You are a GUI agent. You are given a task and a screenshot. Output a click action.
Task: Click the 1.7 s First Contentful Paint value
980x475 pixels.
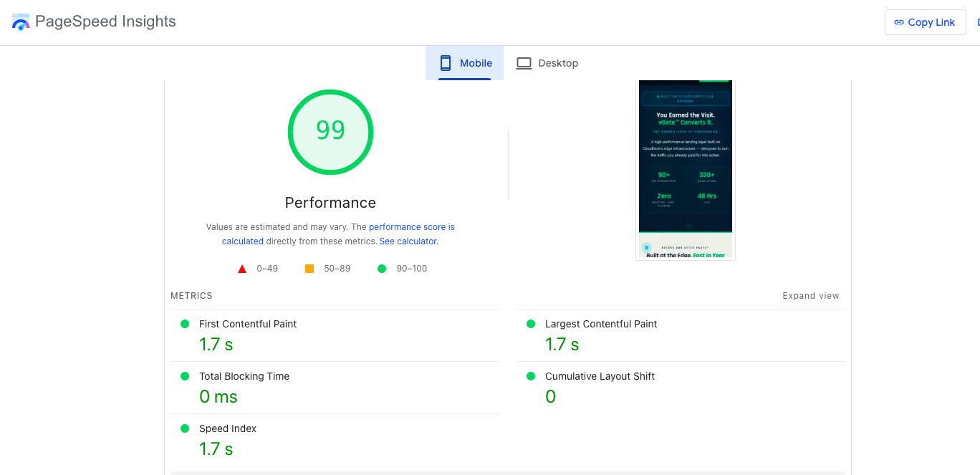[x=216, y=345]
